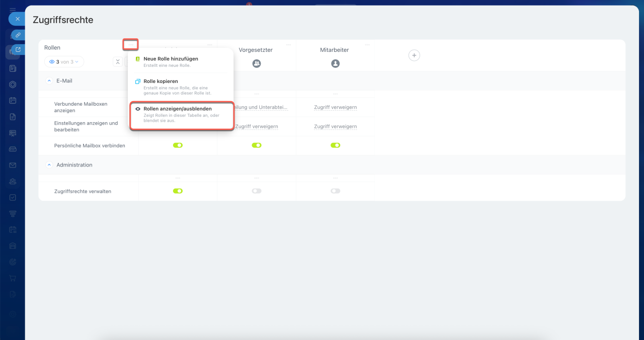The image size is (644, 340).
Task: Click the collapse all sections icon
Action: 118,62
